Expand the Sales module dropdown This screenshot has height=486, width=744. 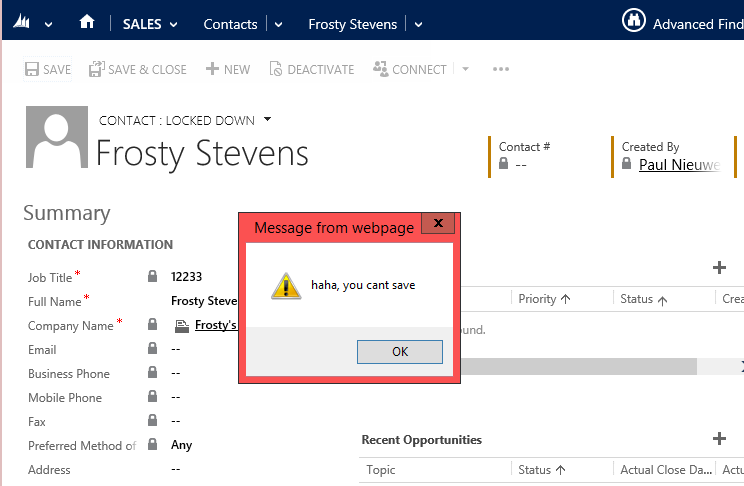[174, 24]
